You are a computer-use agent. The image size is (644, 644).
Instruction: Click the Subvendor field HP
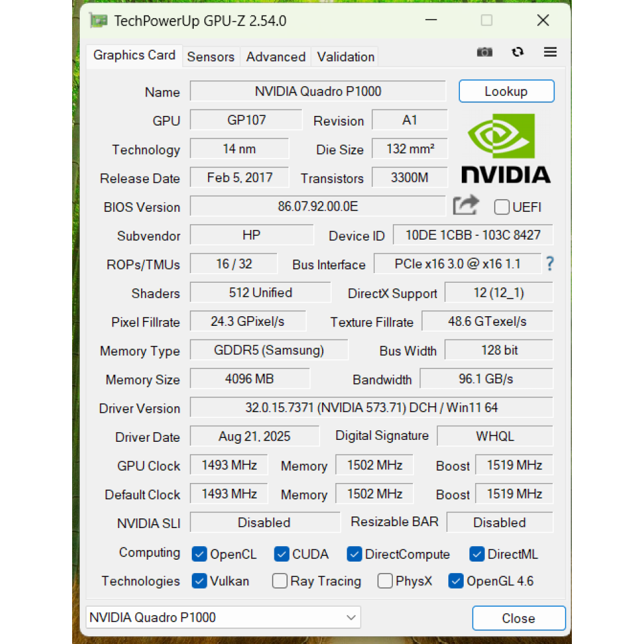[251, 235]
